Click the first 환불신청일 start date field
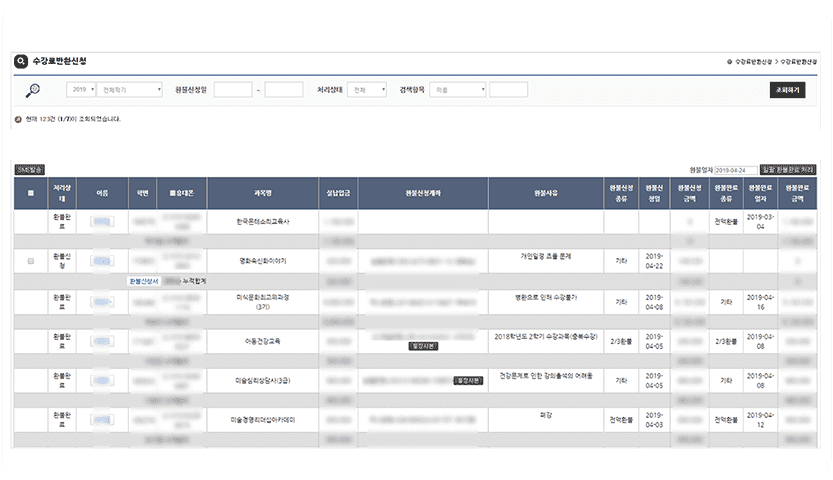Image resolution: width=833 pixels, height=480 pixels. click(x=233, y=90)
